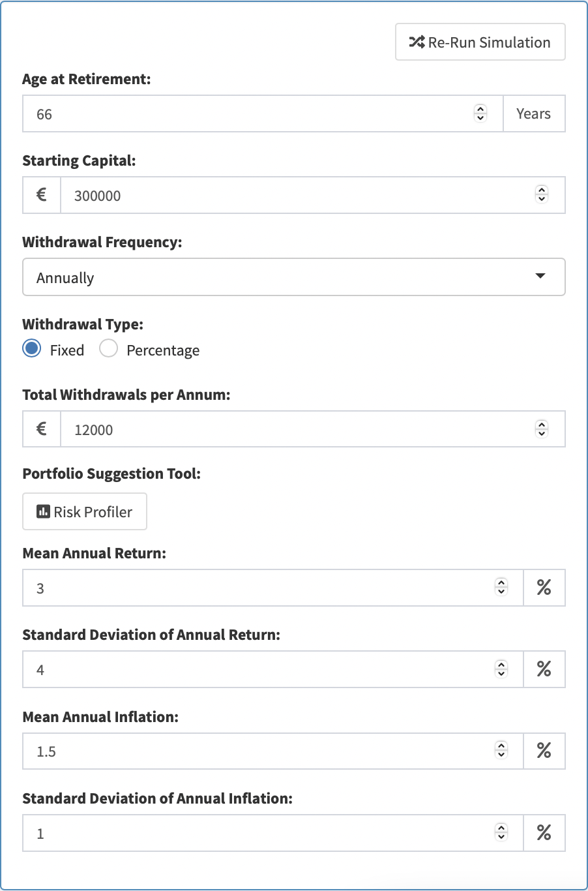
Task: Click the euro symbol beside Starting Capital
Action: (x=42, y=195)
